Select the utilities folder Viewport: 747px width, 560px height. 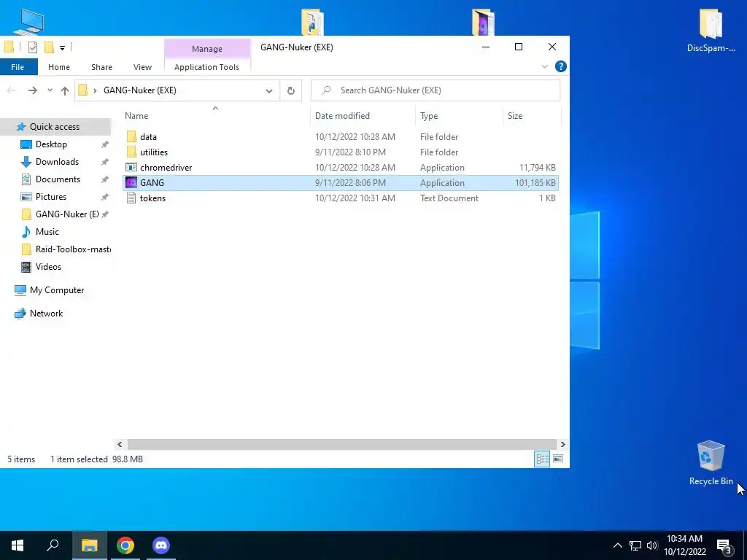point(340,152)
